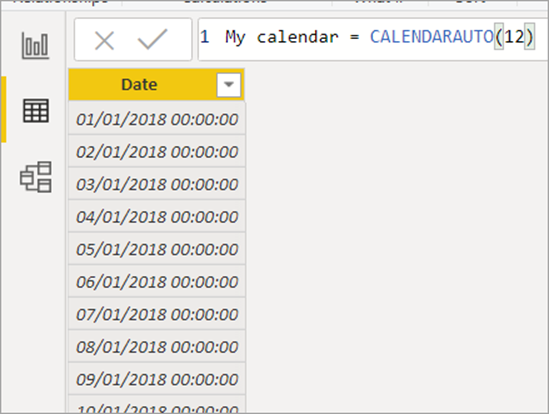Select the 06/01/2018 date cell
Image resolution: width=549 pixels, height=414 pixels.
click(157, 282)
